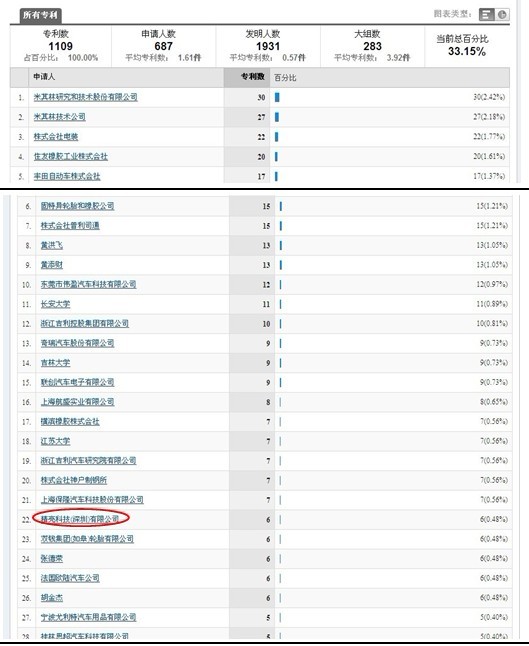Open applicant 浙江吉利控股集团有限公司
The width and height of the screenshot is (529, 646).
click(x=84, y=323)
